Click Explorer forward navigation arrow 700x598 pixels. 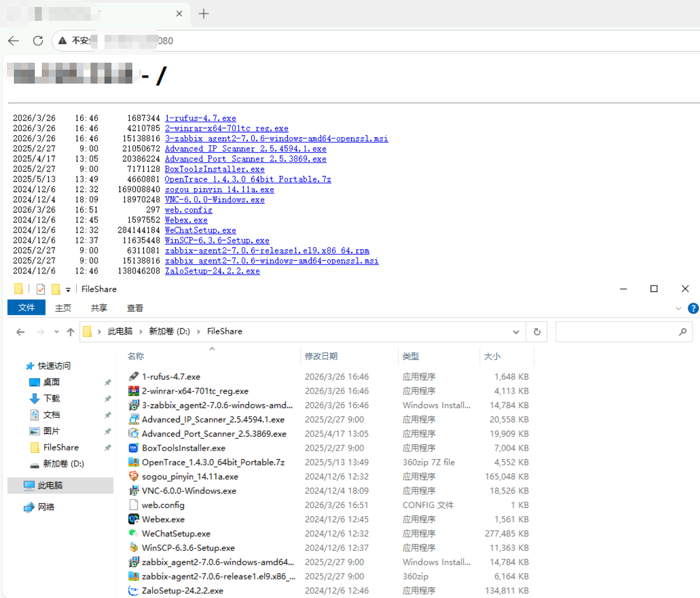point(41,332)
